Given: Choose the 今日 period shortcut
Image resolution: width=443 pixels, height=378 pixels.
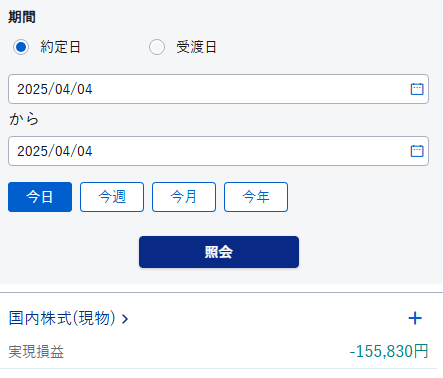Looking at the screenshot, I should pos(40,197).
